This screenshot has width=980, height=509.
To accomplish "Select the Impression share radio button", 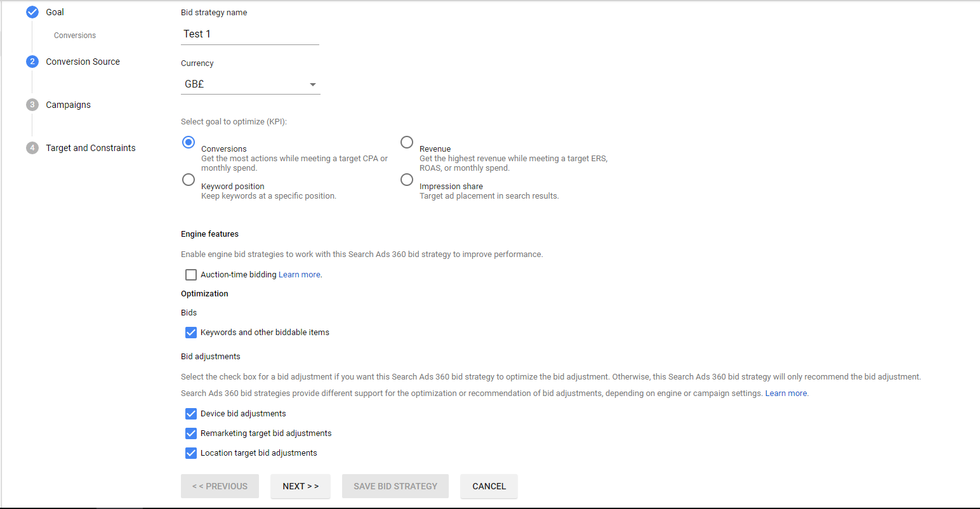I will [407, 180].
